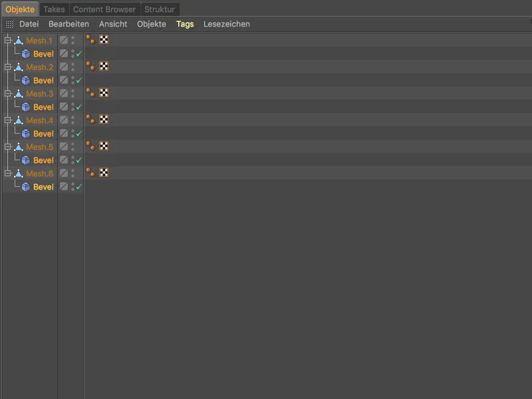Screen dimensions: 532x399
Task: Toggle visibility dots for Mesh.6
Action: pyautogui.click(x=72, y=173)
